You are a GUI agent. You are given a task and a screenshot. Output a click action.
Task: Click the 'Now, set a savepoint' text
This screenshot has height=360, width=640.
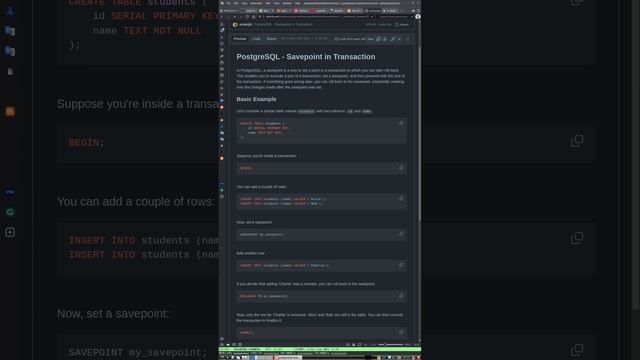254,222
